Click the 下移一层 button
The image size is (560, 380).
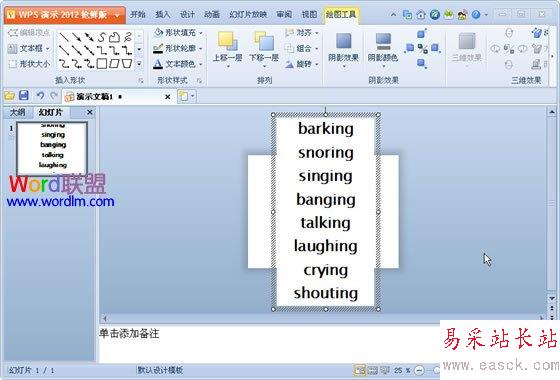click(264, 49)
